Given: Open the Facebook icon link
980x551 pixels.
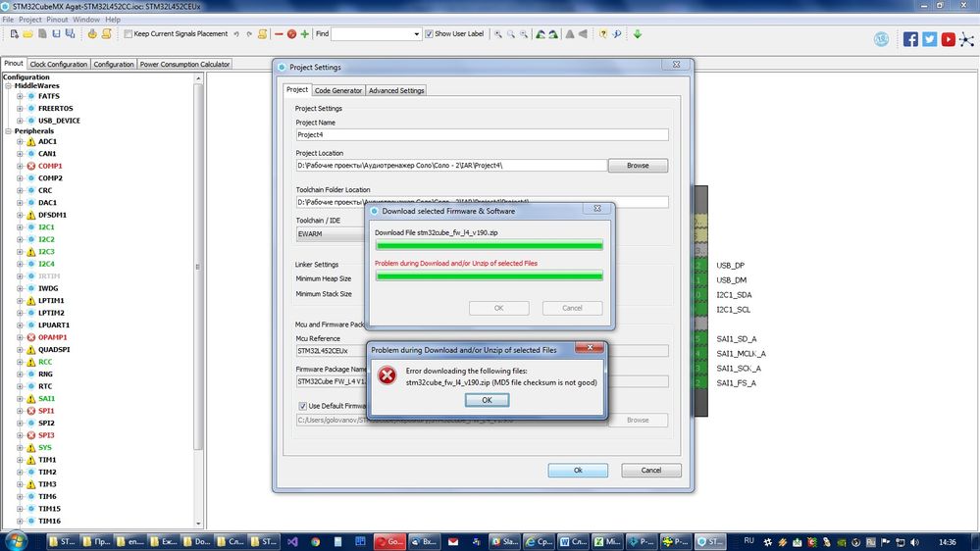Looking at the screenshot, I should click(910, 39).
